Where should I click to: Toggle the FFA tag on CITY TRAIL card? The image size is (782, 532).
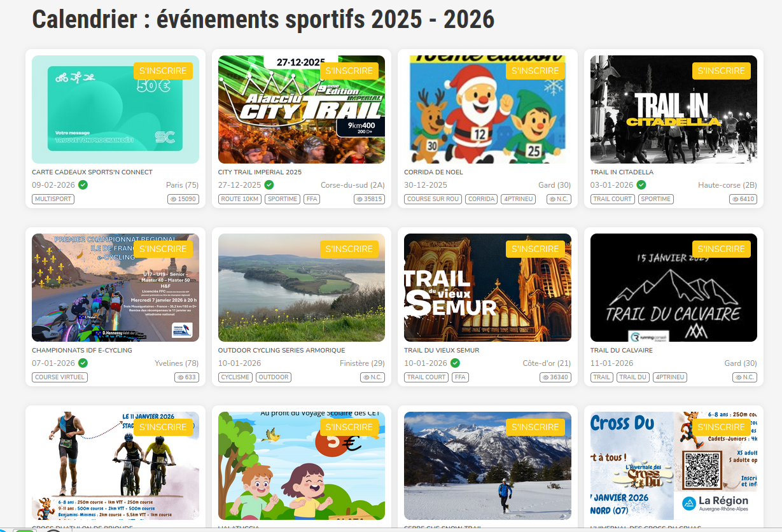pyautogui.click(x=311, y=199)
